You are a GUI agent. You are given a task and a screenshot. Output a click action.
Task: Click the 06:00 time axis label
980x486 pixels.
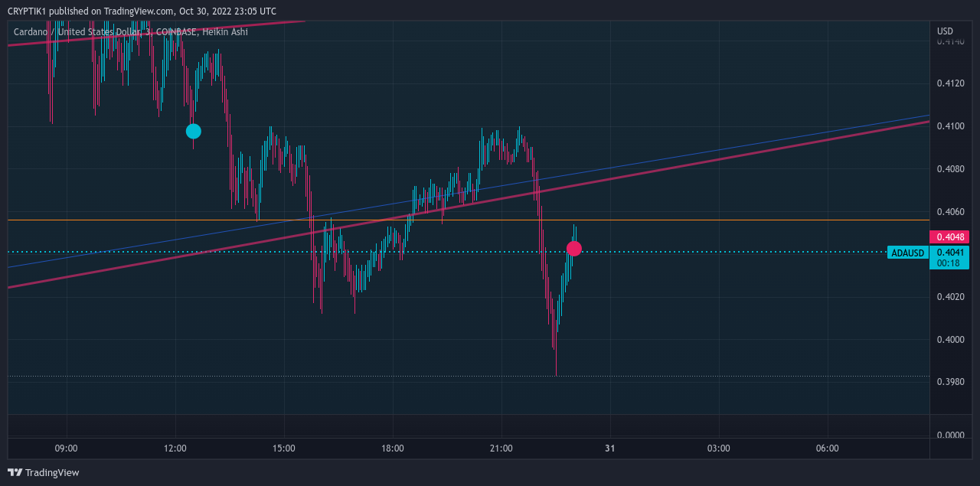827,448
